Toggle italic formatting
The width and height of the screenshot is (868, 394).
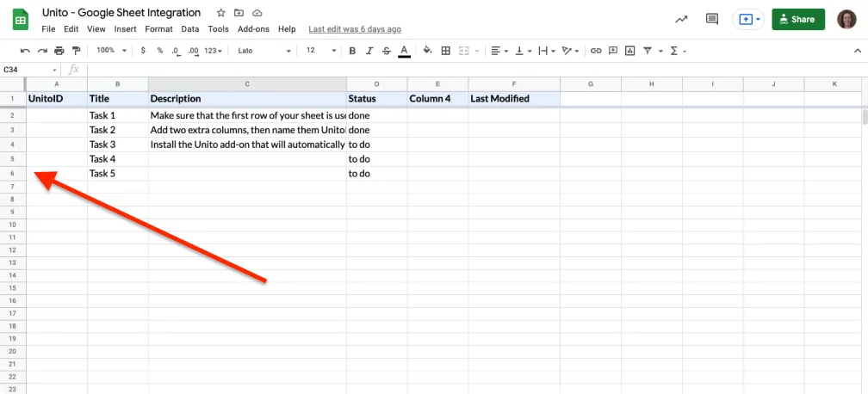tap(369, 51)
